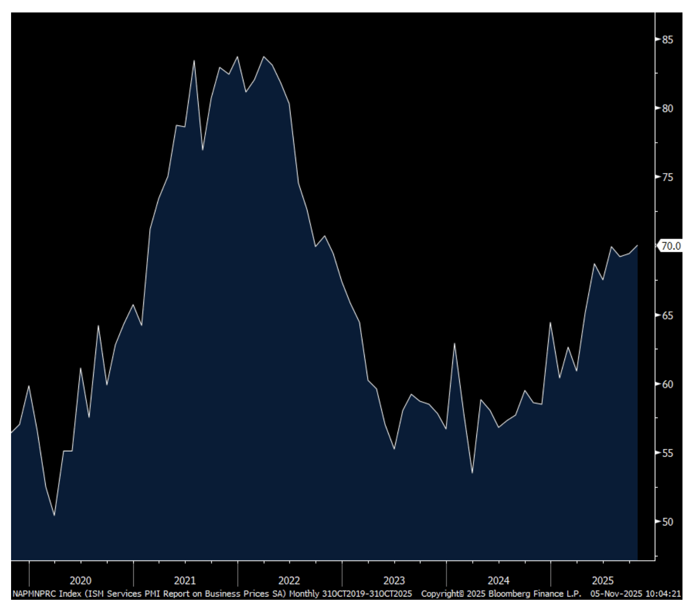
Task: Select the 2025 x-axis label
Action: click(603, 580)
